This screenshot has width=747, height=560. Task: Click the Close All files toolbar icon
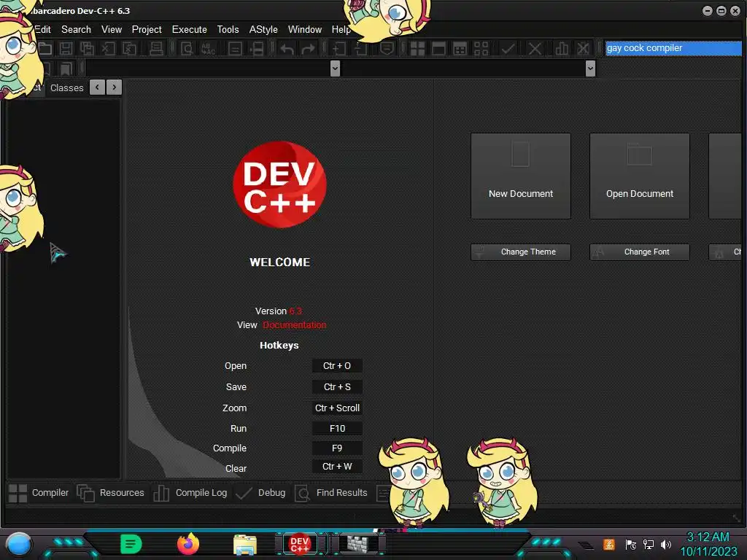[x=129, y=49]
